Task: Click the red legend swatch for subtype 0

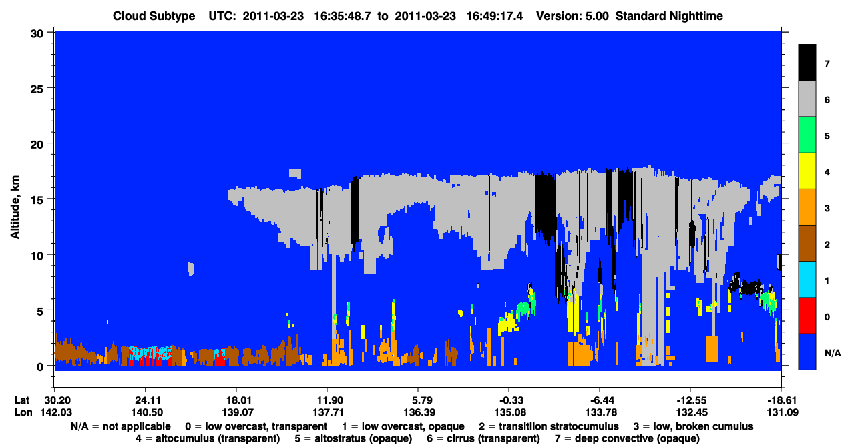Action: pos(807,316)
